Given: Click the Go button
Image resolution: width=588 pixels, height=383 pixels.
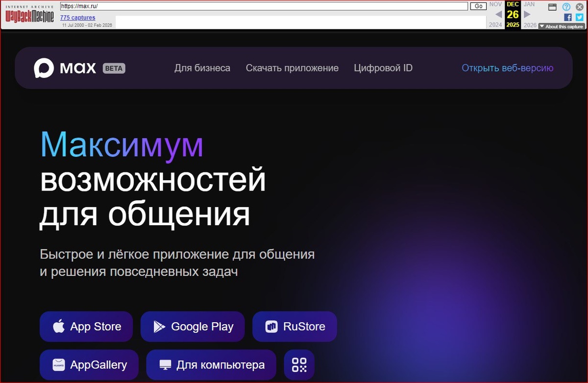Looking at the screenshot, I should 478,6.
